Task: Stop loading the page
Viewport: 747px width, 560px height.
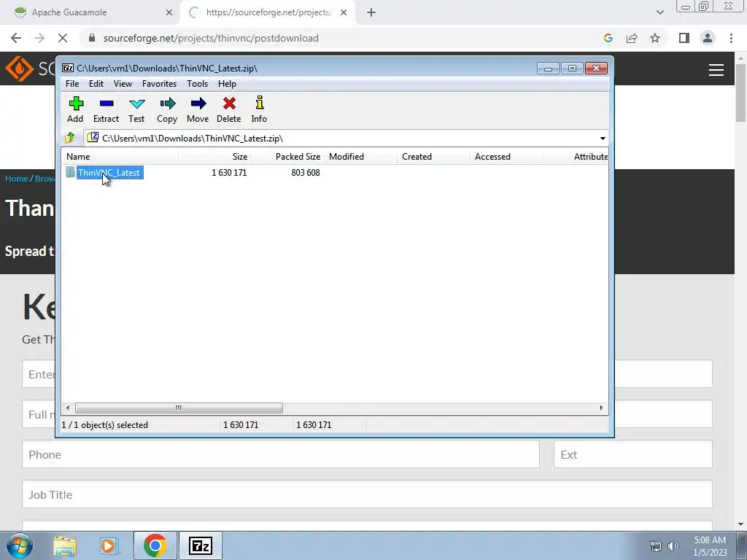Action: (x=63, y=38)
